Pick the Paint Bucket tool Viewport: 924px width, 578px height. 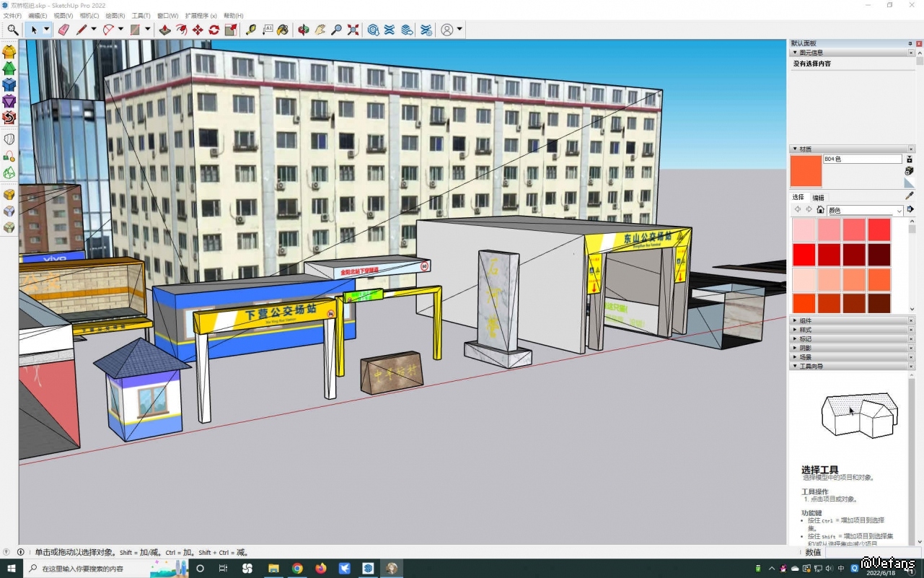pos(283,30)
